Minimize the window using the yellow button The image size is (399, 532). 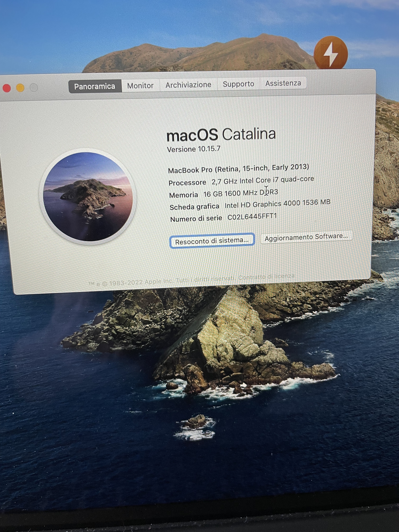(20, 88)
